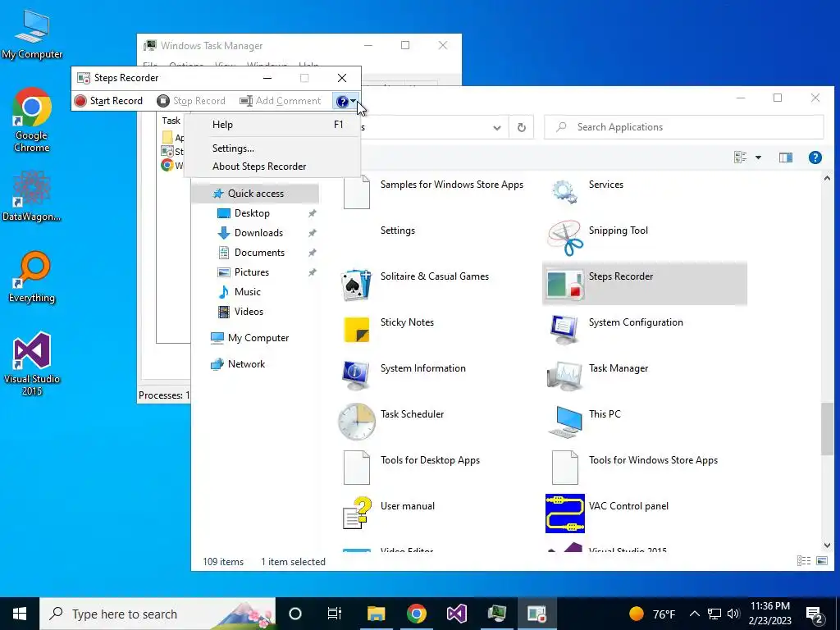Open the notification center icon
The image size is (840, 630).
[x=815, y=614]
